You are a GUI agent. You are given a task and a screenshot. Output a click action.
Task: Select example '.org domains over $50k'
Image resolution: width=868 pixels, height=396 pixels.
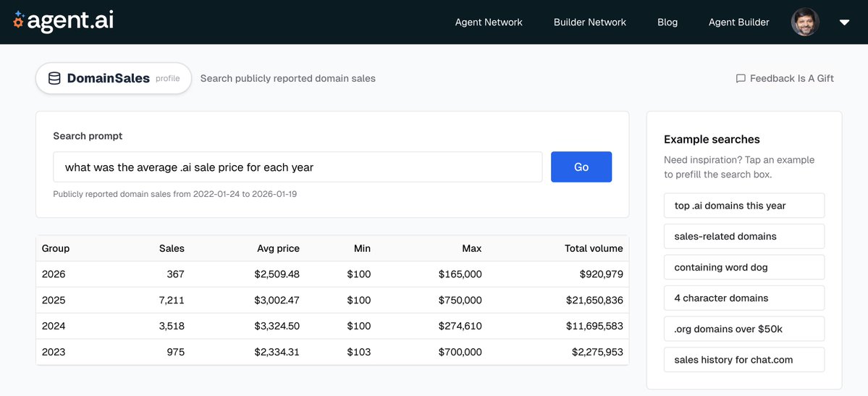[744, 329]
